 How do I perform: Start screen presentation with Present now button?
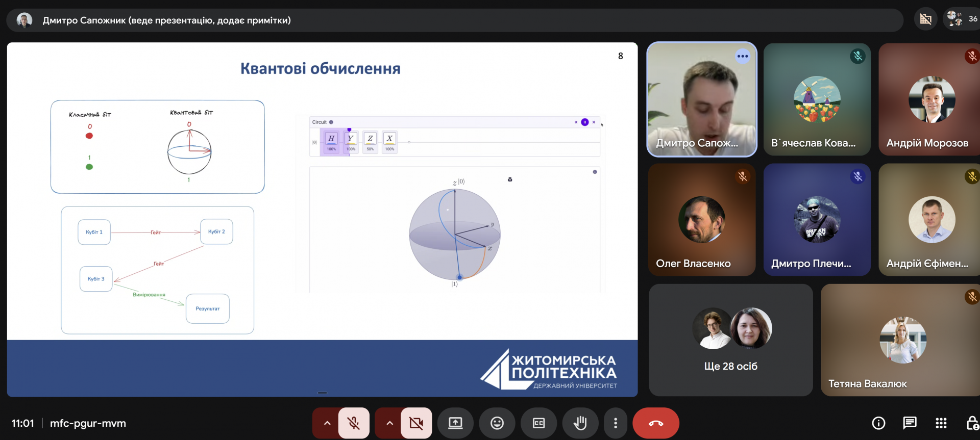click(455, 423)
